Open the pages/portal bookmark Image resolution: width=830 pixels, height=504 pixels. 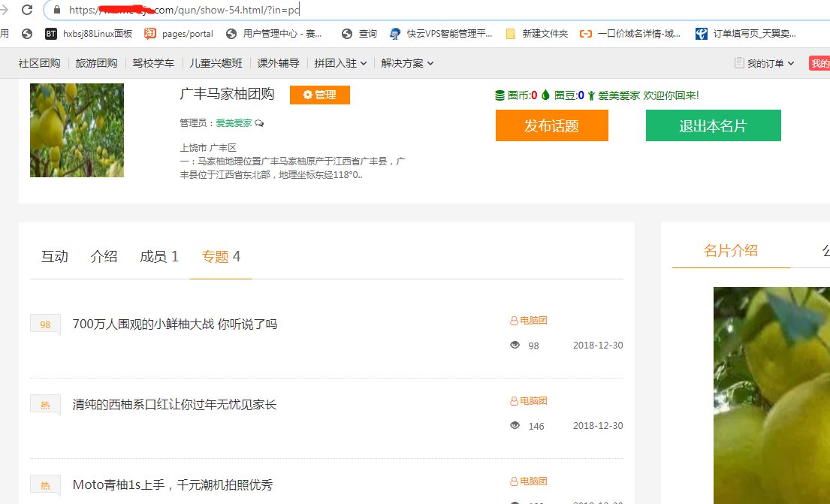pos(179,34)
